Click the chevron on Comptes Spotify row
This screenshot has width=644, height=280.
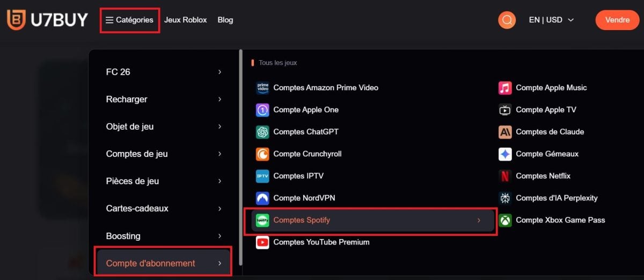[479, 220]
